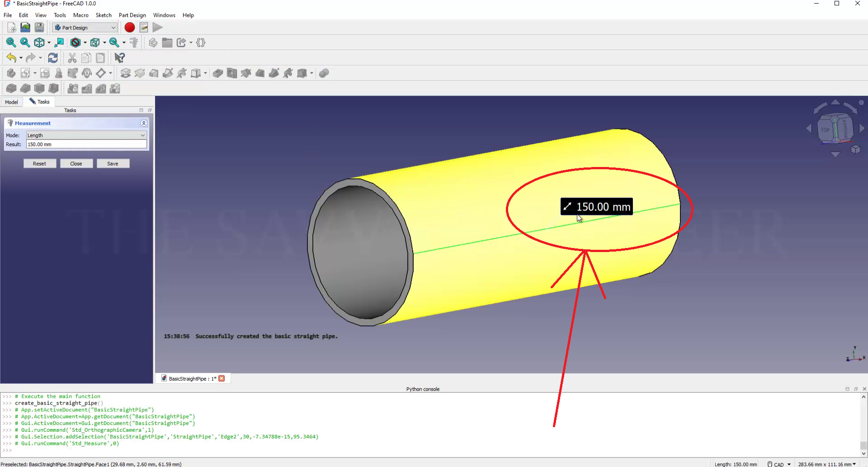Click the Undo arrow icon

(x=11, y=58)
